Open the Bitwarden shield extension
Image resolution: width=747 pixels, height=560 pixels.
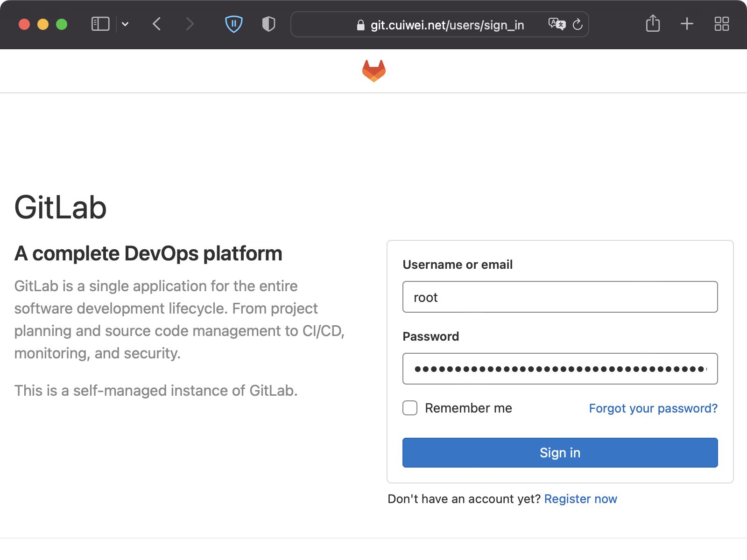[x=233, y=24]
